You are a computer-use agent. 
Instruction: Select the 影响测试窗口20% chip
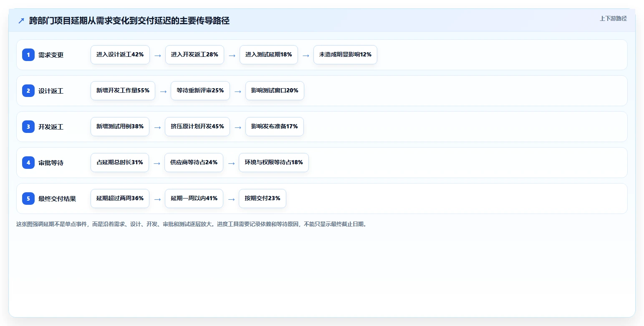pyautogui.click(x=275, y=91)
